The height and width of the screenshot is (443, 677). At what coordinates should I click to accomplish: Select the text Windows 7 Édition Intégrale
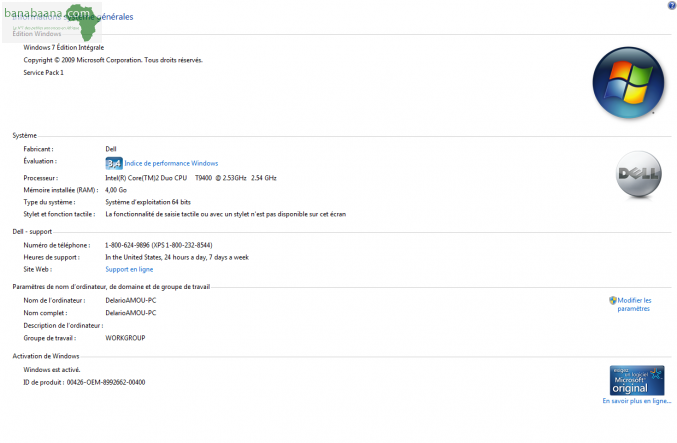(x=63, y=47)
